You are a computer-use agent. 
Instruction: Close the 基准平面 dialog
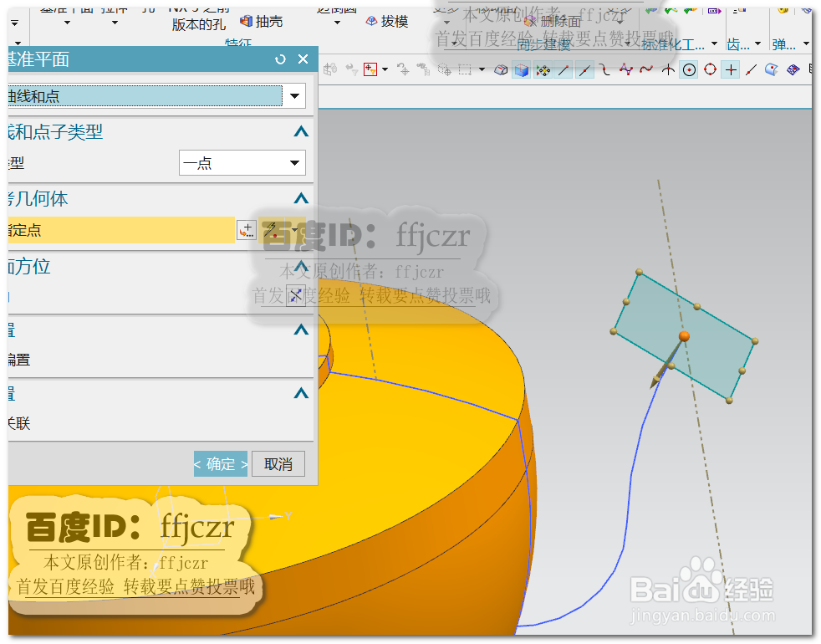(303, 59)
